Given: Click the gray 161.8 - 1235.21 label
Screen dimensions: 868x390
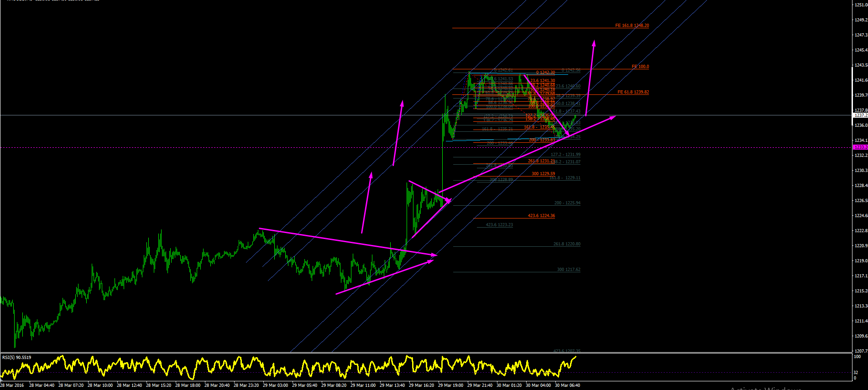Looking at the screenshot, I should (497, 129).
